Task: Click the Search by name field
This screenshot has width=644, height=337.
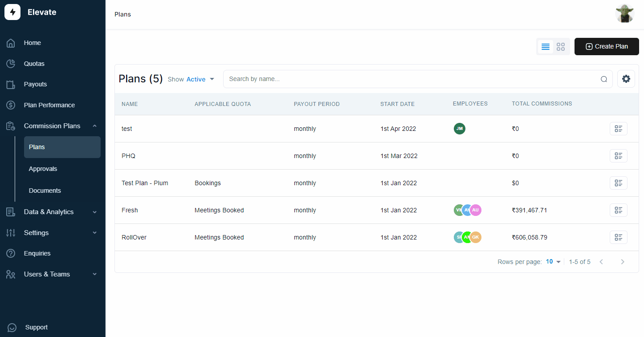Action: click(x=418, y=79)
